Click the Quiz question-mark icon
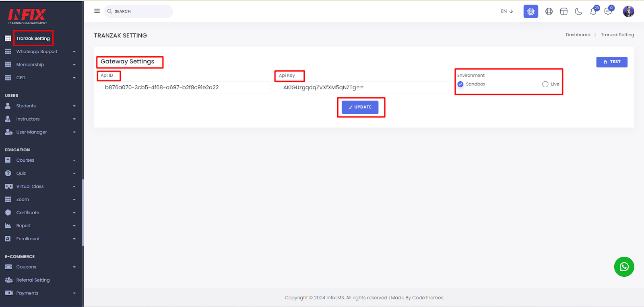 click(8, 173)
